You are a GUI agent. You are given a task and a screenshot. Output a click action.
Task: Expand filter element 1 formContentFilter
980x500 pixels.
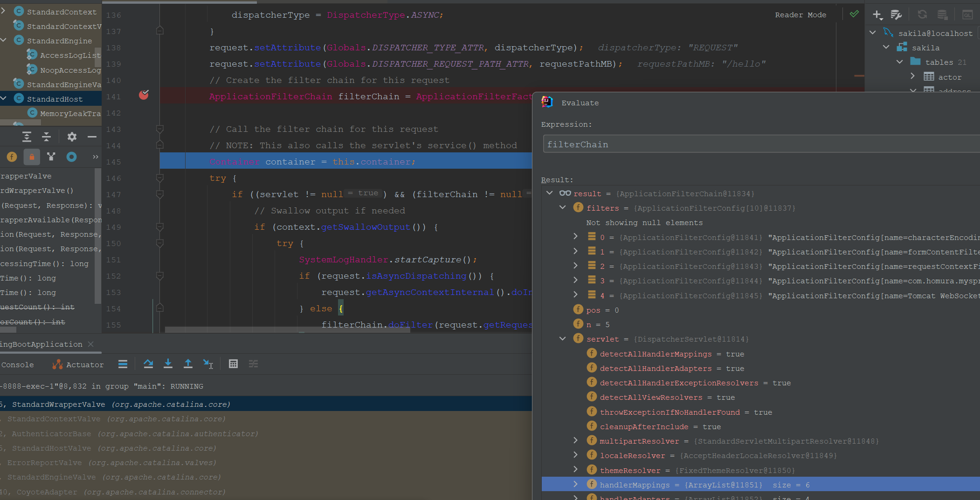[x=576, y=251]
